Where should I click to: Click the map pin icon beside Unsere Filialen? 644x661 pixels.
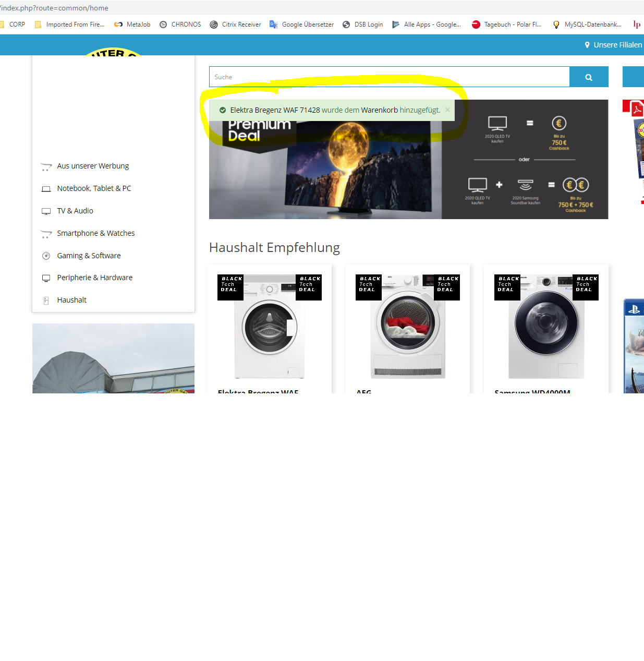(x=587, y=45)
